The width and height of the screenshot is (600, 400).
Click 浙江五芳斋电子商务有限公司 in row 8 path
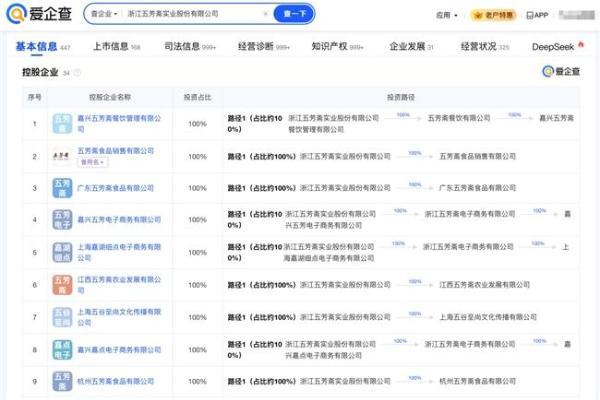(x=470, y=344)
